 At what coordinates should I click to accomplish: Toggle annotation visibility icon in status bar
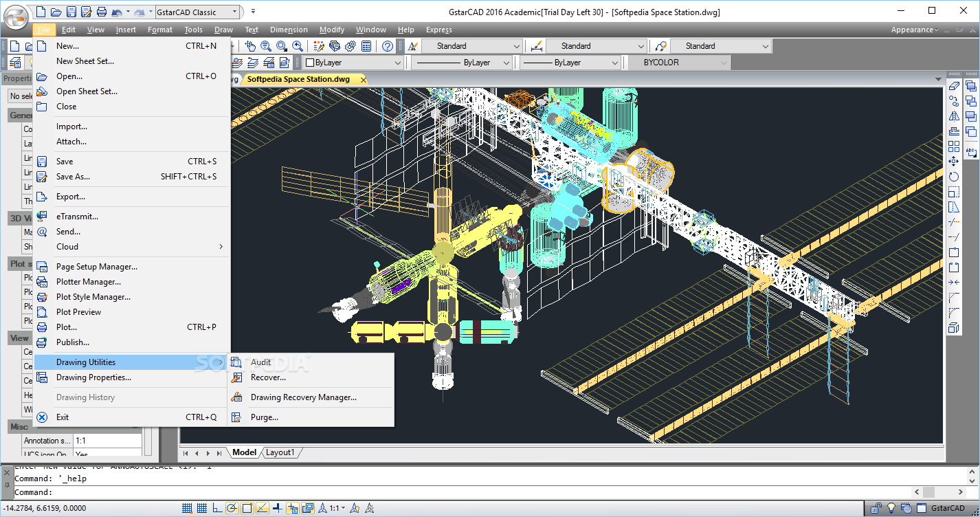tap(355, 509)
